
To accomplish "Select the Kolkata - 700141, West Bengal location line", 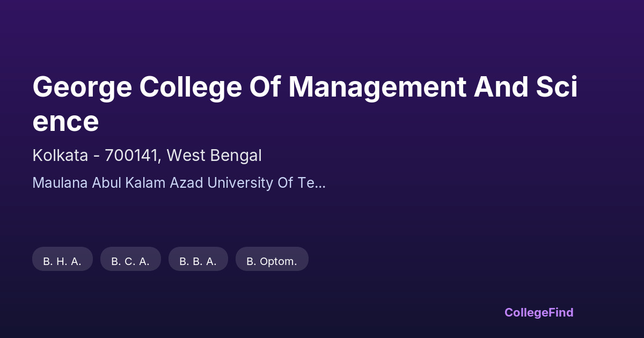I will [147, 156].
